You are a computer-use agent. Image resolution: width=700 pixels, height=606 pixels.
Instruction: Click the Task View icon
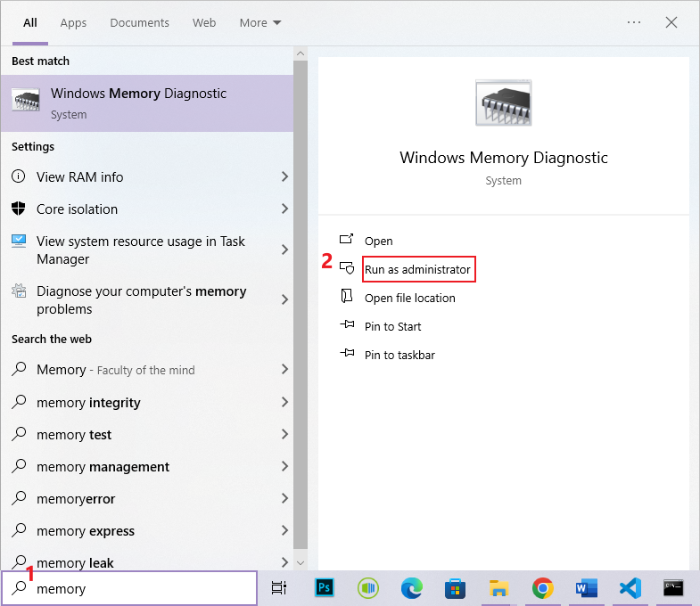[279, 588]
